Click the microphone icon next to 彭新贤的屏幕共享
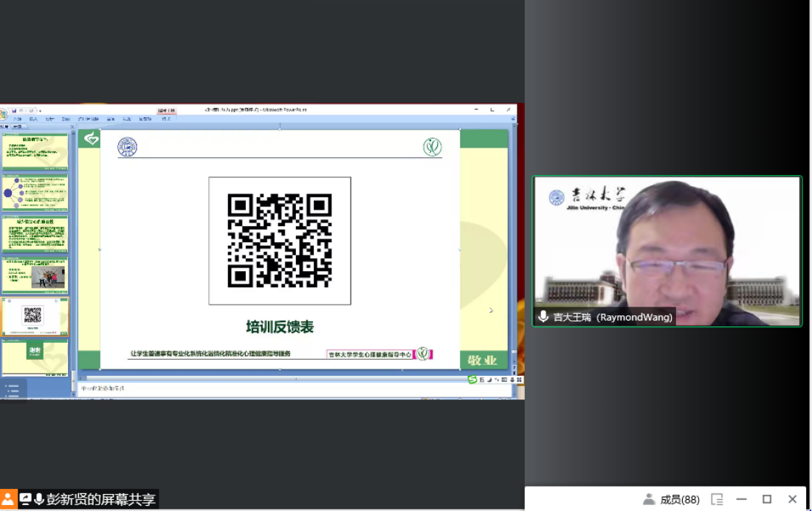 [39, 499]
